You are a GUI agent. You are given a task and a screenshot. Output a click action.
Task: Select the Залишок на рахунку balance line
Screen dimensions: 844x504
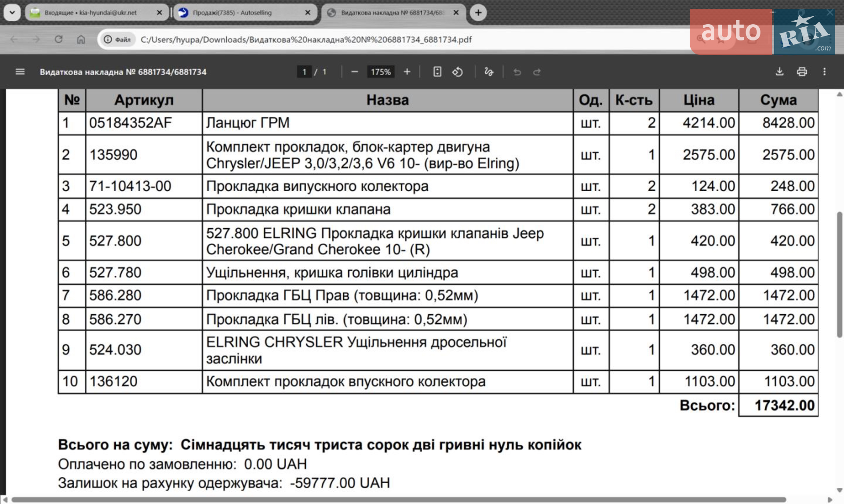click(224, 483)
